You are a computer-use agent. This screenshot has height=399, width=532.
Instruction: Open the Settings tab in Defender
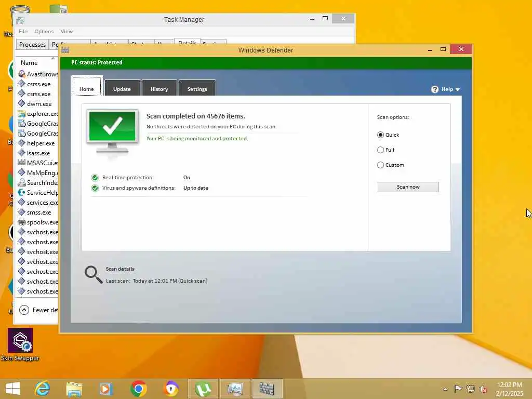click(x=197, y=89)
